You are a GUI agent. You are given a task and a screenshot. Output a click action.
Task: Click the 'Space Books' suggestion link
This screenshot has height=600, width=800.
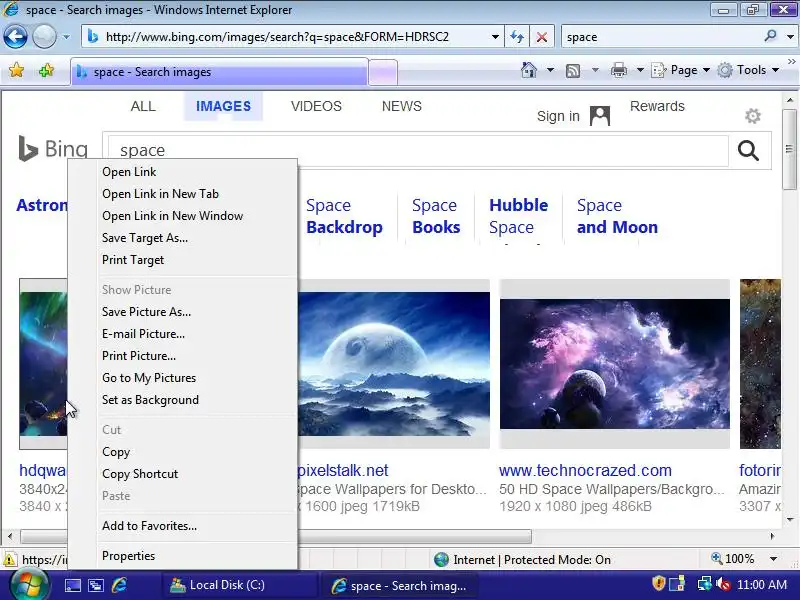pyautogui.click(x=436, y=216)
